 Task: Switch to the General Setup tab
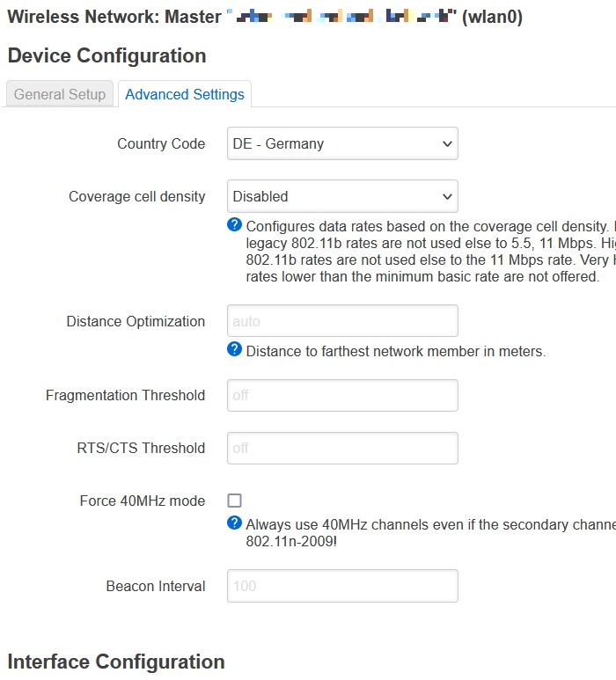pos(60,94)
